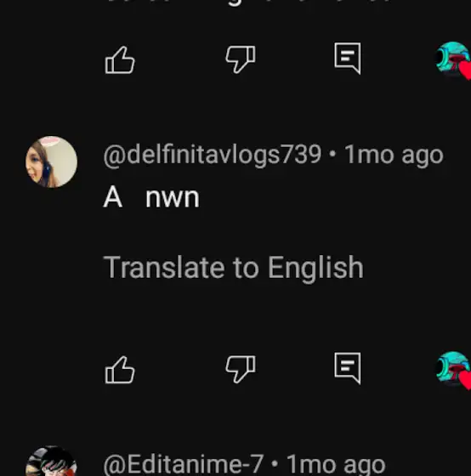Tap the cut-off comment text at the top
This screenshot has height=476, width=471.
click(249, 3)
